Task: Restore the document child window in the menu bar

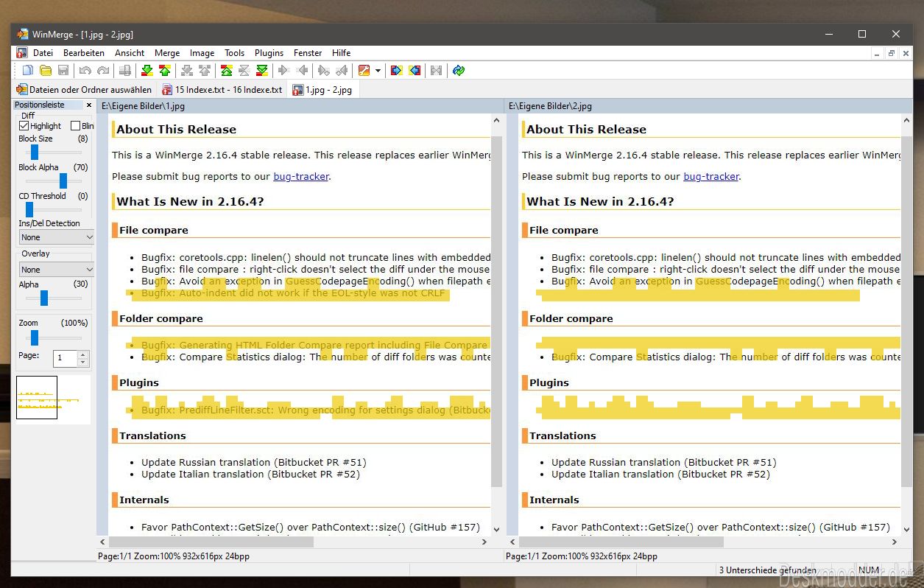Action: coord(891,53)
